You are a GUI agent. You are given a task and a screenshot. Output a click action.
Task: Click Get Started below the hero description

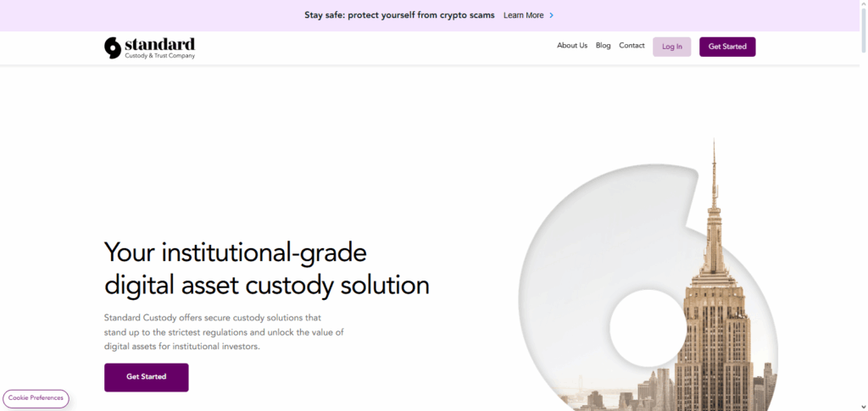tap(146, 377)
